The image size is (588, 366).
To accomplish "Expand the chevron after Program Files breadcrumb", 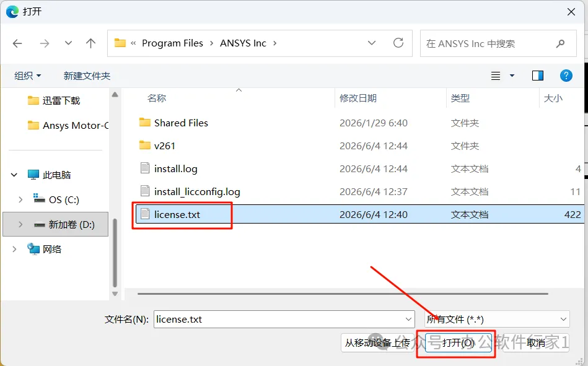I will pos(211,43).
